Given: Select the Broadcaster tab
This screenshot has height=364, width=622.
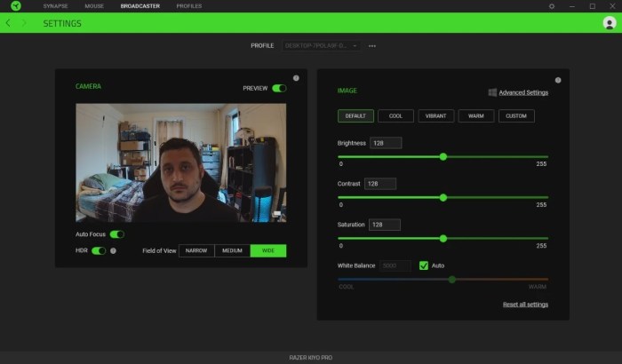Looking at the screenshot, I should (x=140, y=6).
